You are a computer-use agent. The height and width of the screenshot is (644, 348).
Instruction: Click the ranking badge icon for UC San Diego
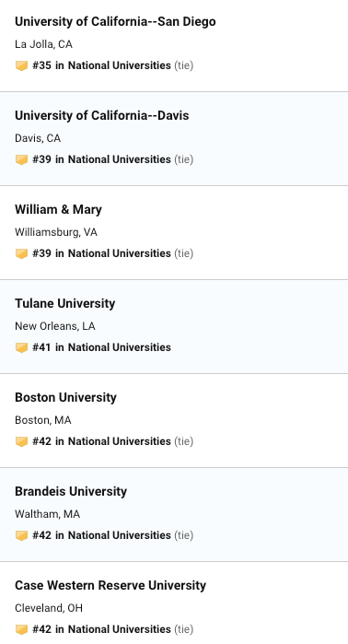tap(21, 65)
